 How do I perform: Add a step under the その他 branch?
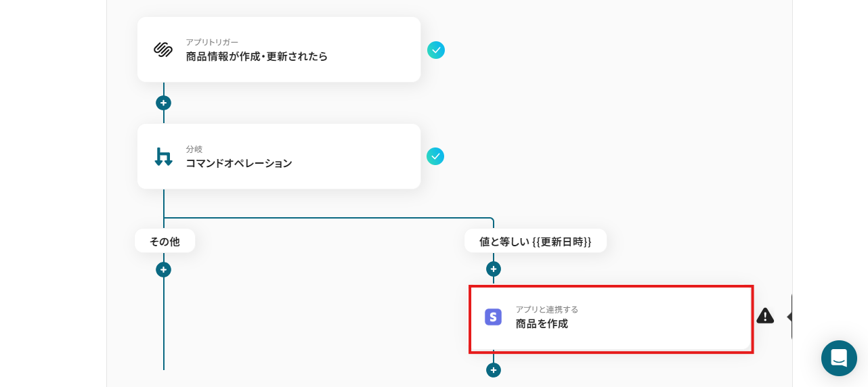click(163, 269)
